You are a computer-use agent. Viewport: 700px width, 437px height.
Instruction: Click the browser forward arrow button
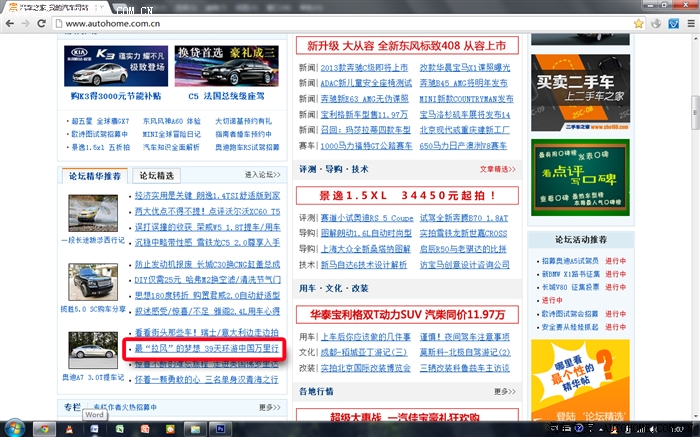24,22
